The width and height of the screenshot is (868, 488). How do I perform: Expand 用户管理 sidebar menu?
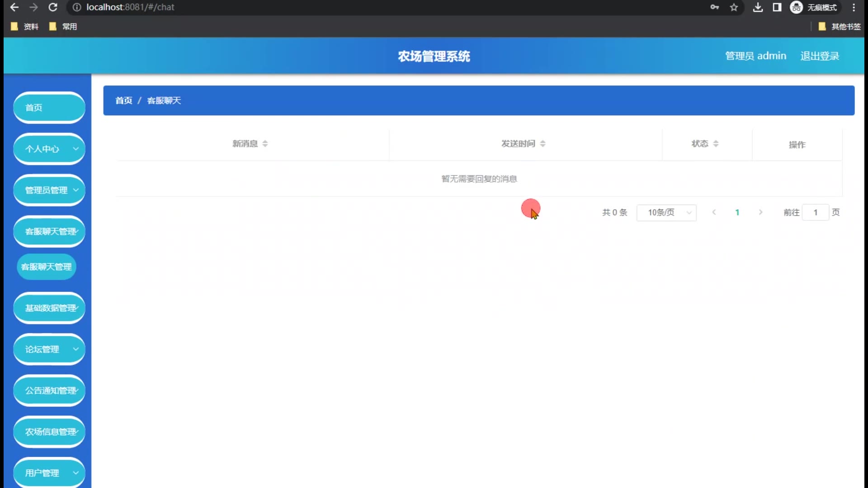click(x=49, y=473)
